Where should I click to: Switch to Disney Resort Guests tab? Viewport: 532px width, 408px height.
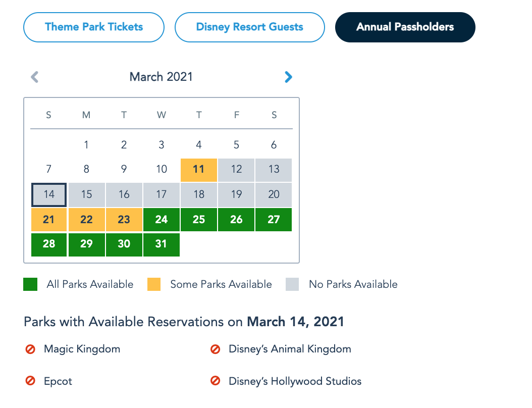(x=249, y=27)
